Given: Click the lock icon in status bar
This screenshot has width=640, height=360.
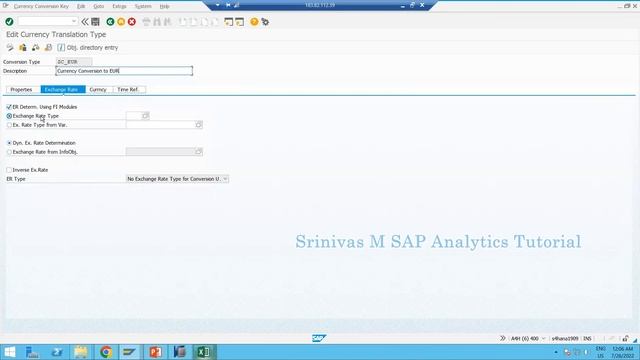Looking at the screenshot, I should 625,338.
